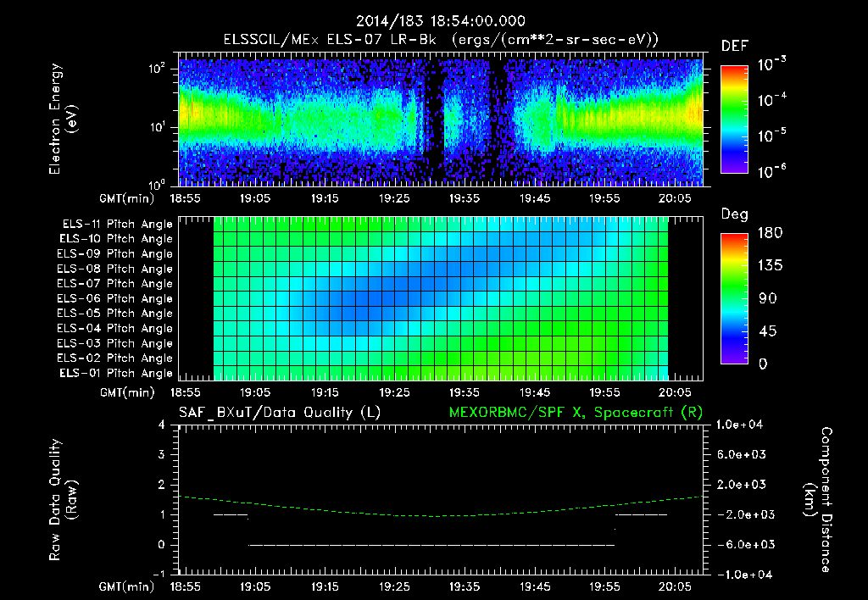868x600 pixels.
Task: Click '19:45' under the pitch angle panel
Action: tap(534, 393)
